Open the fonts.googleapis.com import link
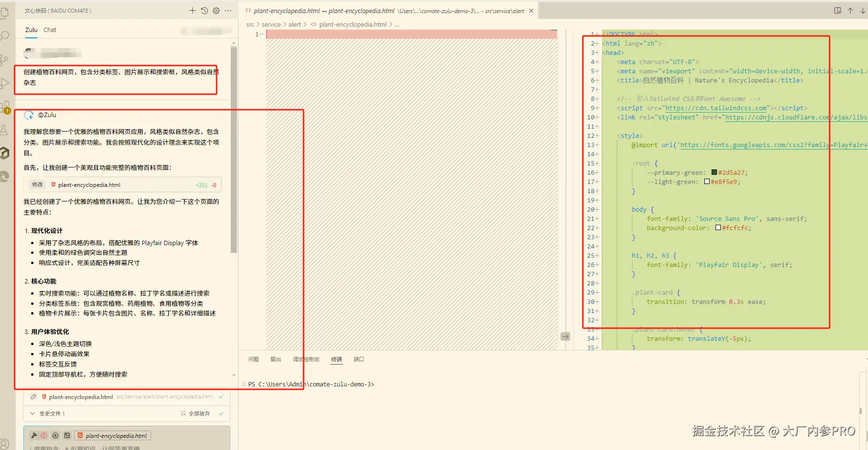This screenshot has width=868, height=450. click(x=774, y=145)
